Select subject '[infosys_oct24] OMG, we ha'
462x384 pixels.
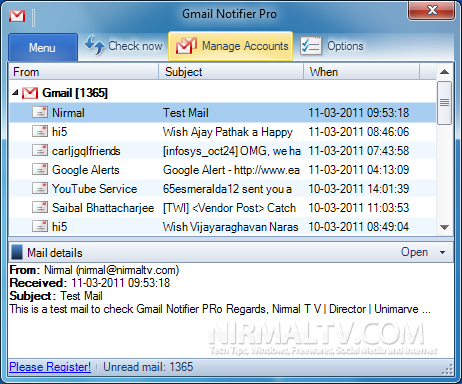232,151
